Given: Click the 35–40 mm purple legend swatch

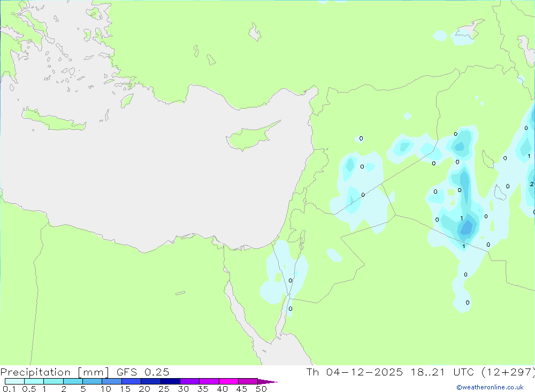Looking at the screenshot, I should (209, 381).
